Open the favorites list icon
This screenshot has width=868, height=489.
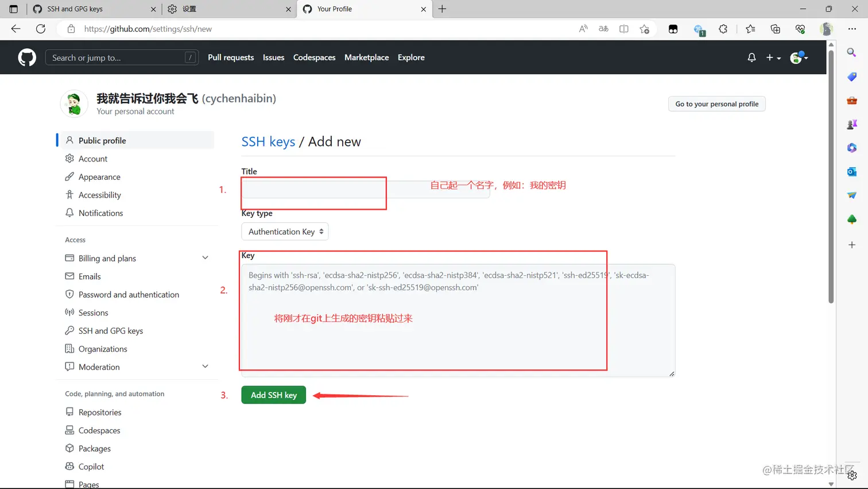(750, 29)
